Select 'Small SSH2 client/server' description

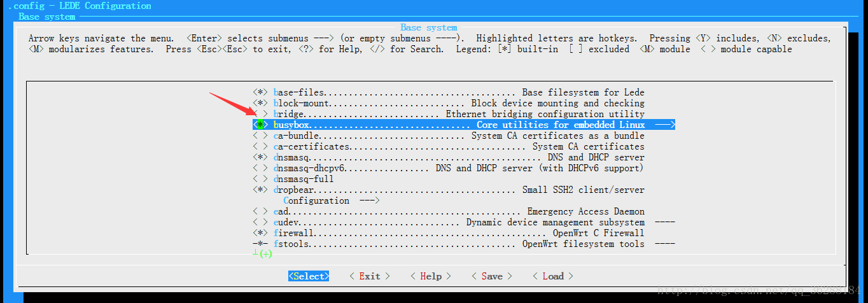point(584,190)
